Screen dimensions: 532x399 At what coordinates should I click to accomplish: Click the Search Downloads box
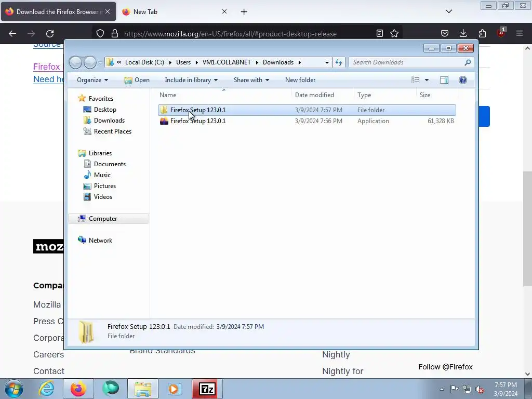pyautogui.click(x=411, y=62)
